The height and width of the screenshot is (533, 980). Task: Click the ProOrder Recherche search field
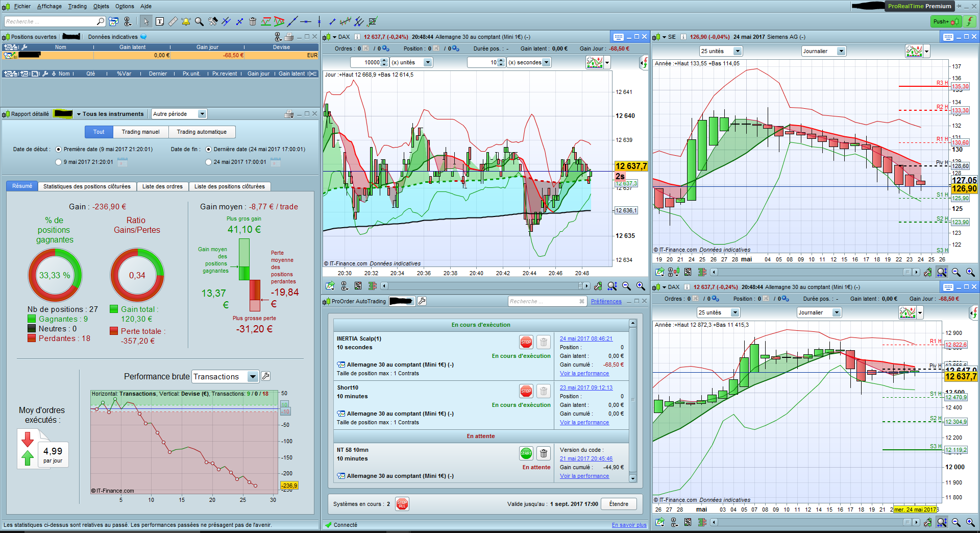tap(547, 301)
